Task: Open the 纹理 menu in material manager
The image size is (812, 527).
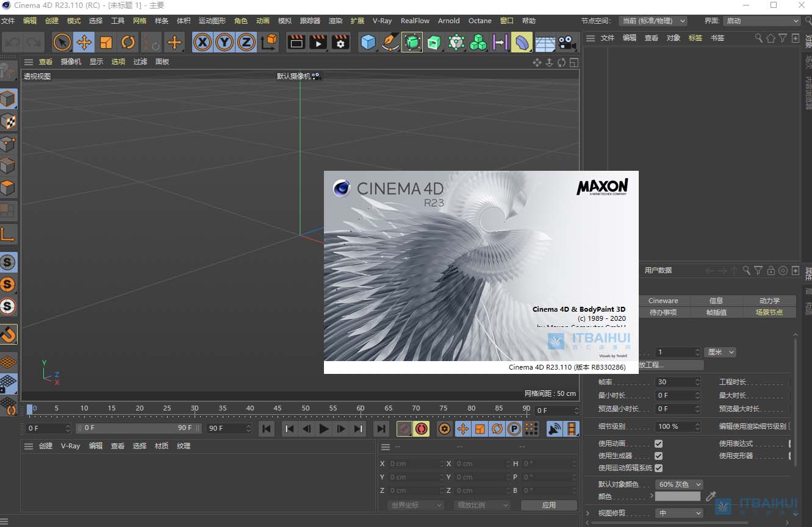Action: pos(184,446)
